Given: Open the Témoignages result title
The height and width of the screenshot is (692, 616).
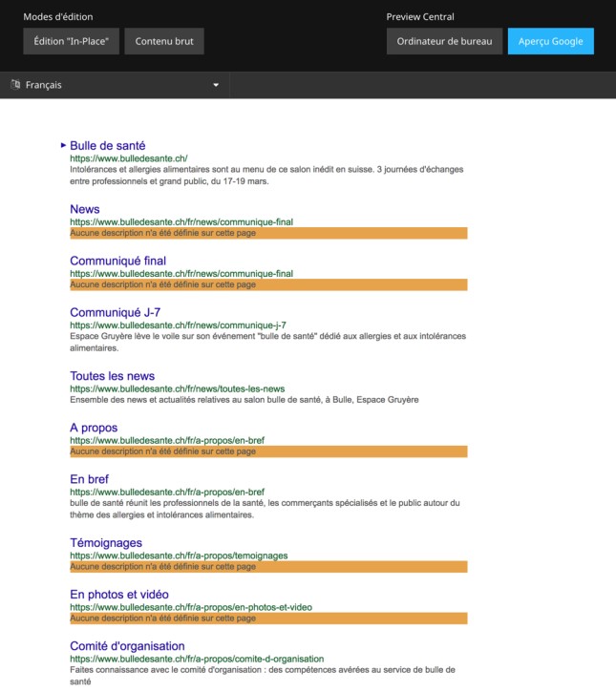Looking at the screenshot, I should click(x=106, y=543).
